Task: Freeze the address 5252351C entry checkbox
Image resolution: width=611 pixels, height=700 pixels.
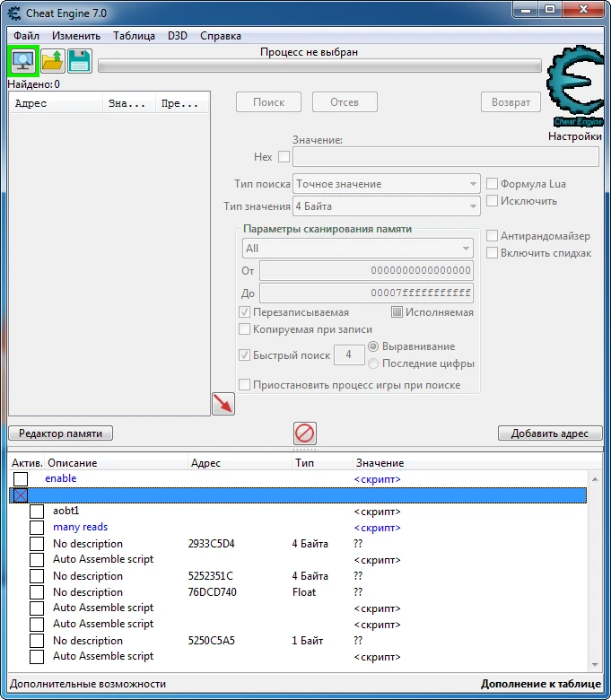Action: pyautogui.click(x=37, y=575)
